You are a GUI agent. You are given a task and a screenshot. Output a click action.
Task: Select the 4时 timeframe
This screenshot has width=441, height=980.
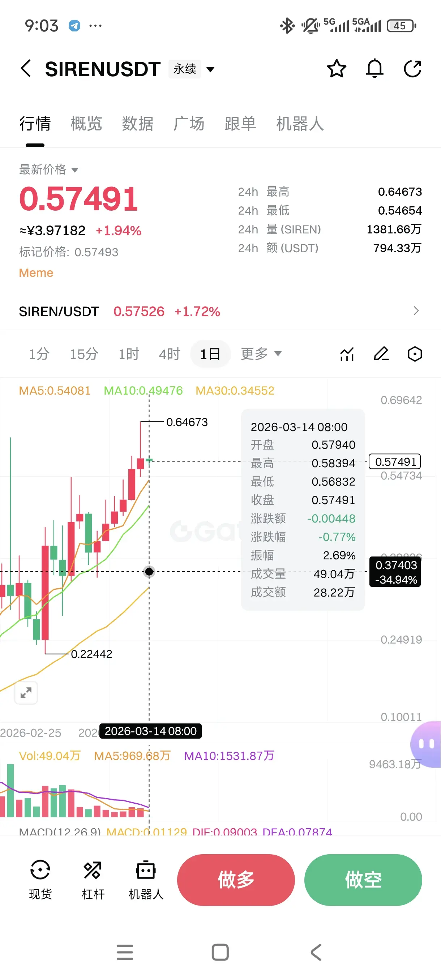pyautogui.click(x=169, y=354)
